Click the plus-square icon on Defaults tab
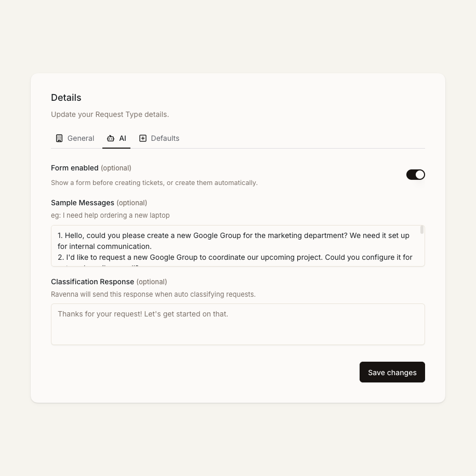Image resolution: width=476 pixels, height=476 pixels. coord(143,138)
